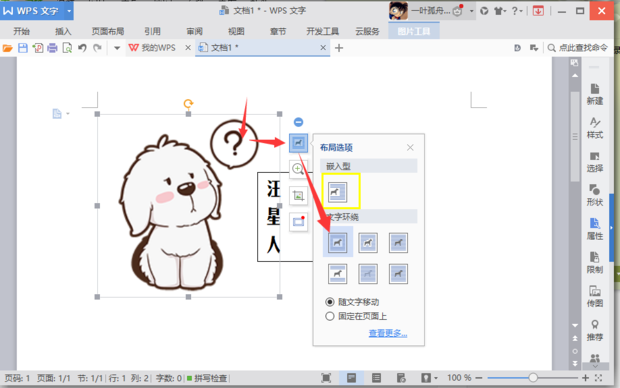Click the 查看更多 link
620x388 pixels.
(388, 333)
